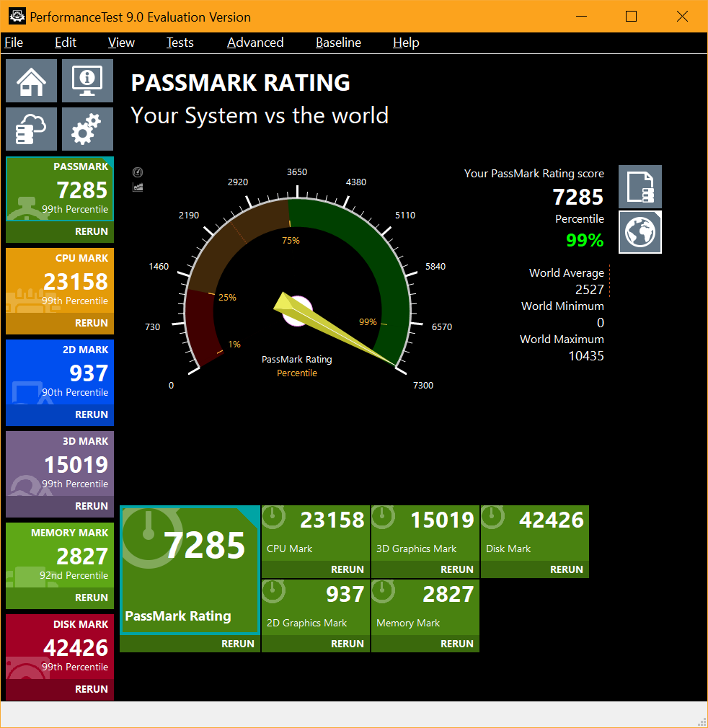This screenshot has width=708, height=728.
Task: Select the DISK MARK 42426 sidebar tile
Action: pos(60,646)
